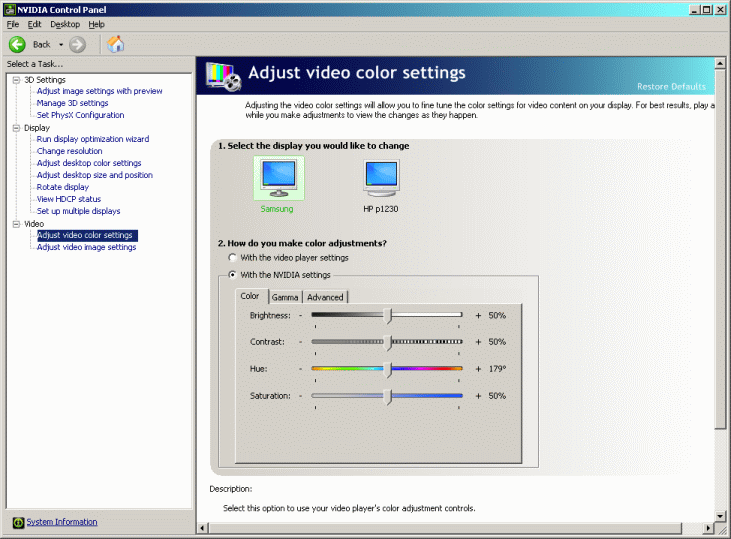The height and width of the screenshot is (539, 731).
Task: Click the Display category label
Action: pyautogui.click(x=37, y=128)
